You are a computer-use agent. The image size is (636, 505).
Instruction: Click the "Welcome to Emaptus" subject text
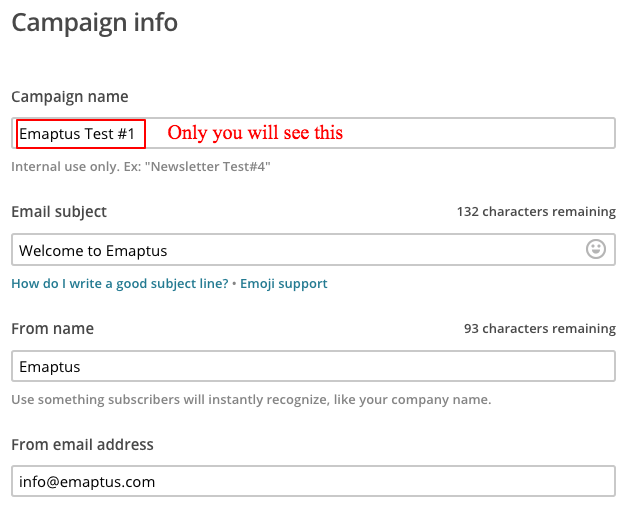(x=93, y=250)
